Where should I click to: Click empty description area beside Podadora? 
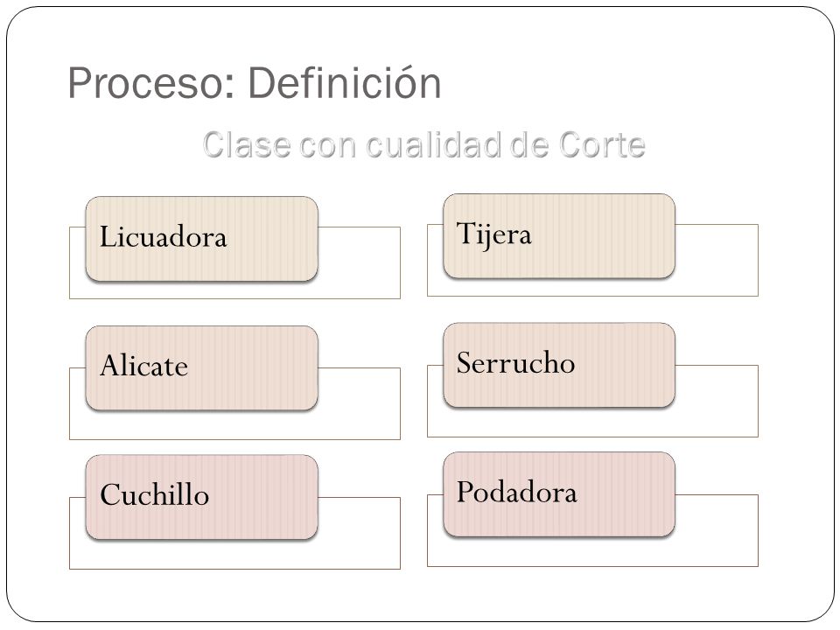tap(717, 530)
